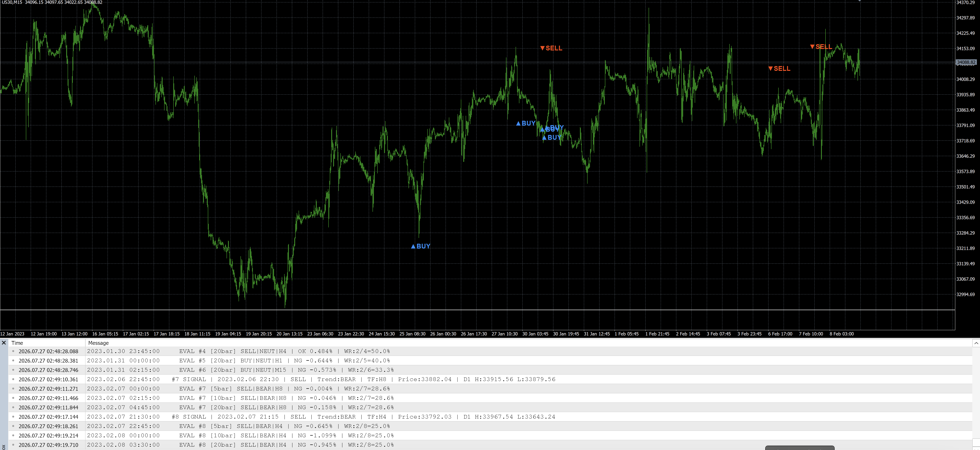The width and height of the screenshot is (980, 450).
Task: Click the 30 Jan 03:45 time axis label
Action: point(535,334)
